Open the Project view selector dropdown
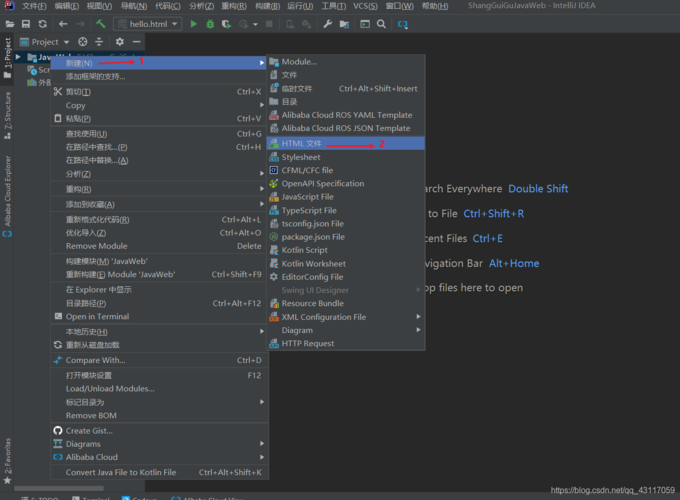The height and width of the screenshot is (500, 680). click(45, 42)
